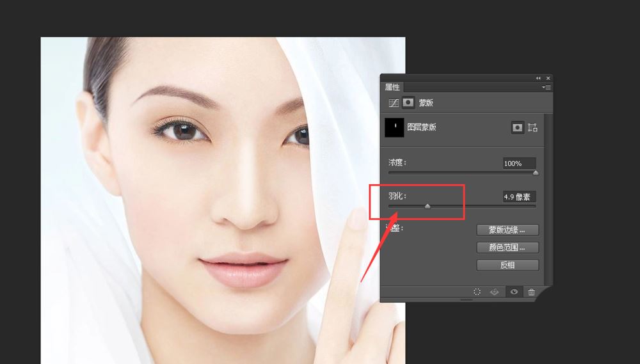Click the 蒙版 header label

[x=426, y=103]
